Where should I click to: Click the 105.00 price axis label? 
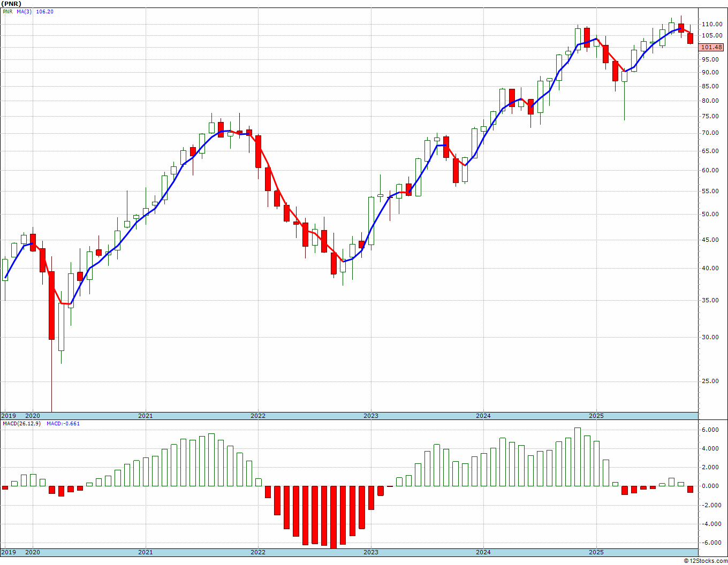(x=712, y=36)
